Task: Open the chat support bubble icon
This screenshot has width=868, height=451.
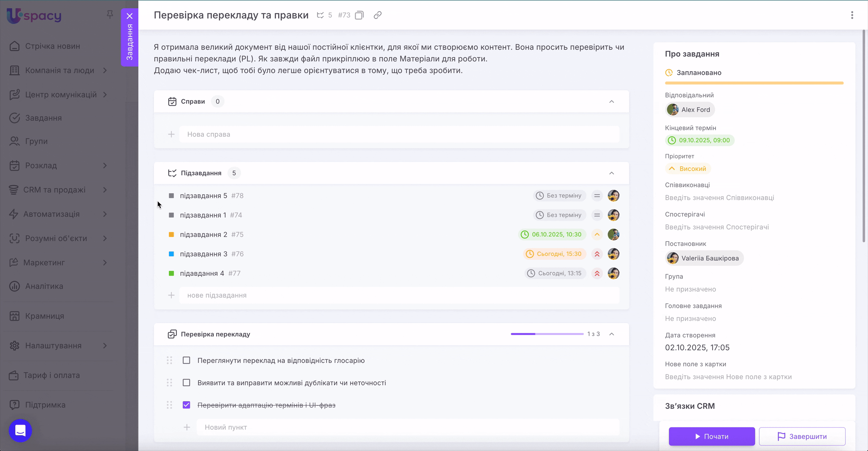Action: [20, 430]
